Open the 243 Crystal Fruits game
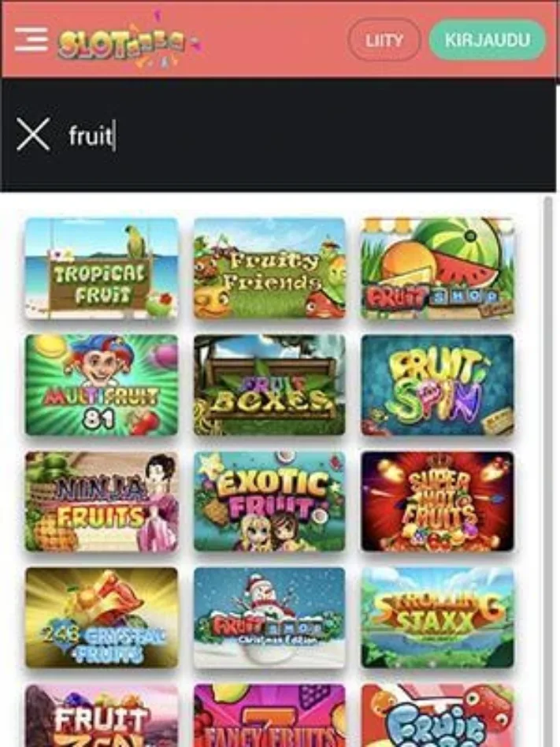Screen dimensions: 560x747 (102, 618)
